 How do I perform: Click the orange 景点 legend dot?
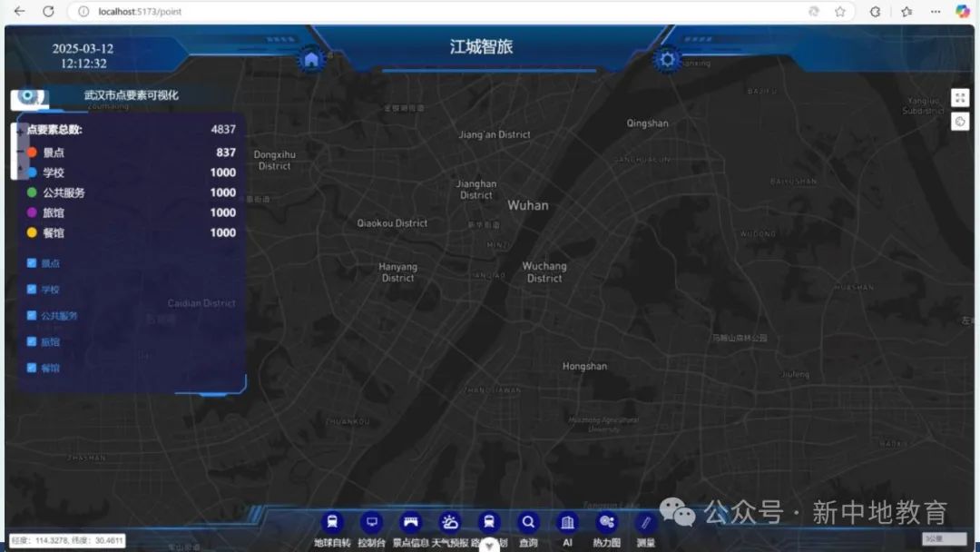click(32, 152)
